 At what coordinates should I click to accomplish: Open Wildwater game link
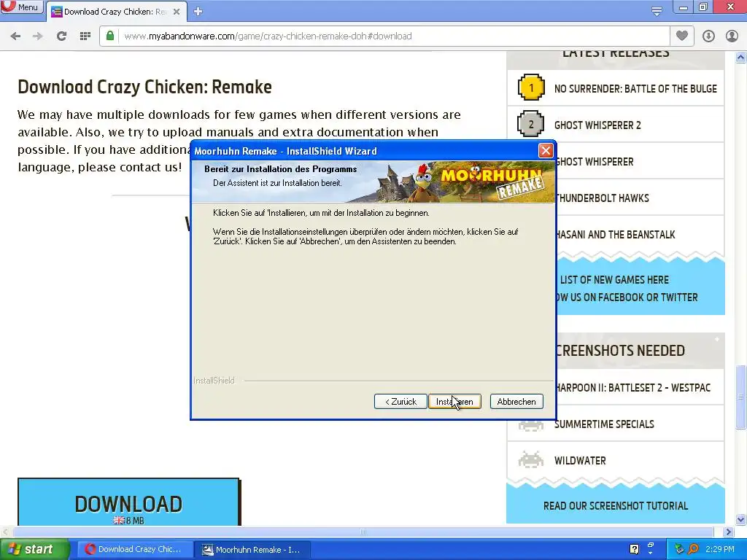(x=580, y=461)
